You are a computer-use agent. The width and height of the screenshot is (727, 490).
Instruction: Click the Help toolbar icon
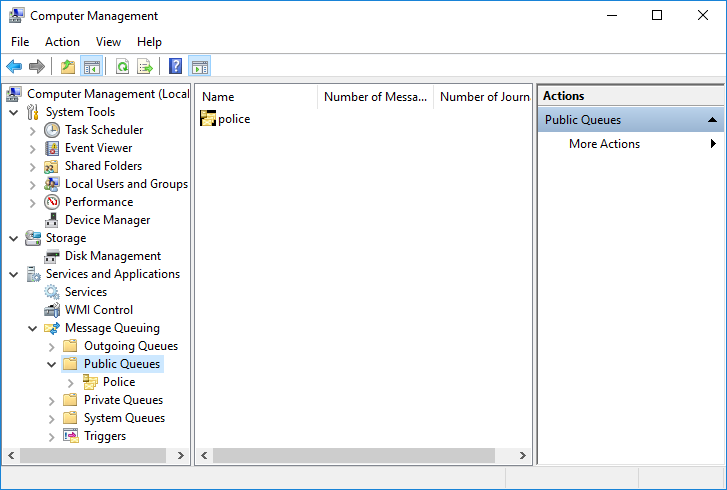[x=175, y=66]
